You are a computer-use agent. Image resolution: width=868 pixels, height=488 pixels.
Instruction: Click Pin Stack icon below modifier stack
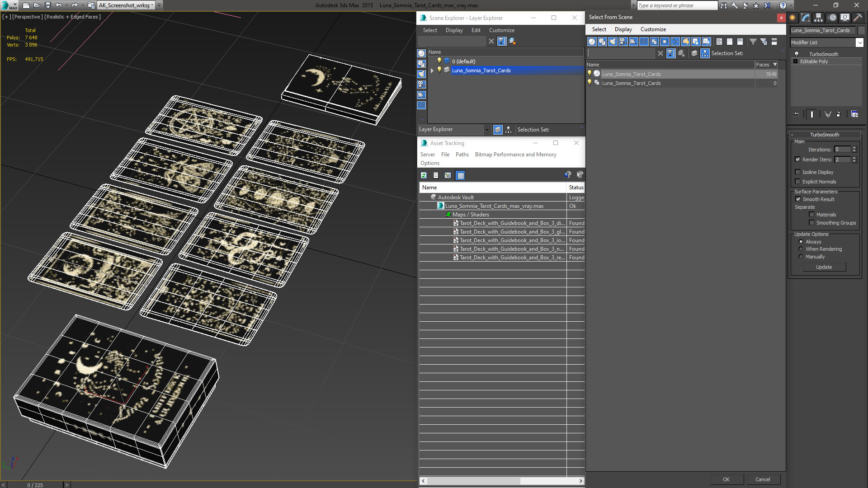point(797,114)
